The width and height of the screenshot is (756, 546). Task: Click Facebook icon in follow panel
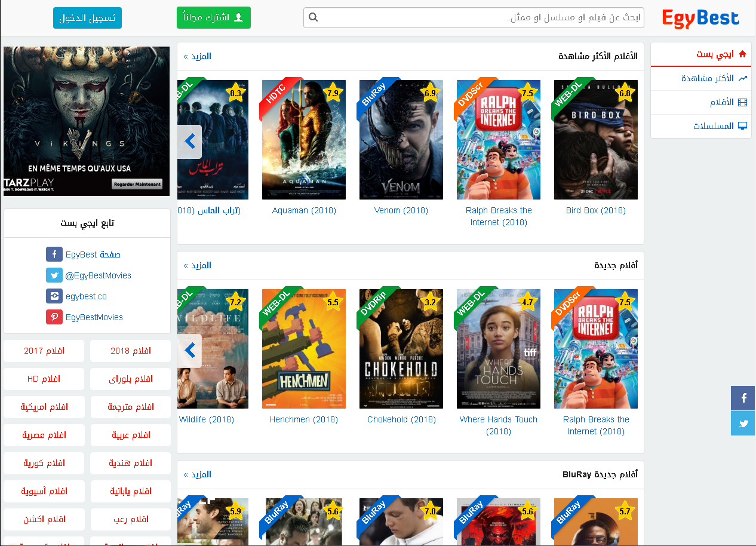[54, 254]
